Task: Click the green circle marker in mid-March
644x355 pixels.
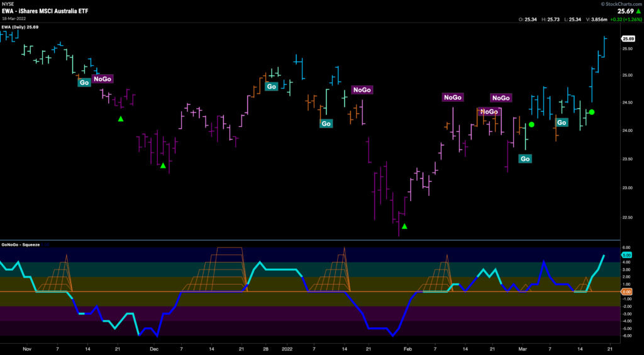Action: point(591,112)
